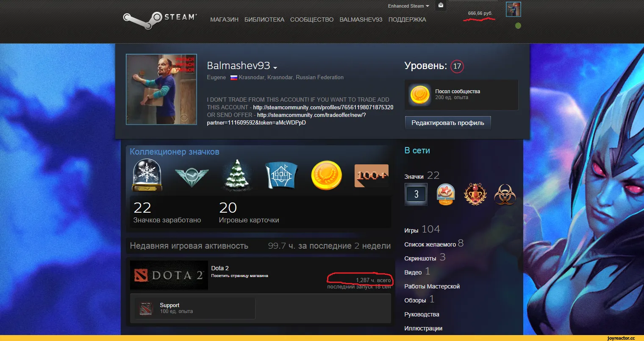Click the Dota 2 Support badge icon
The height and width of the screenshot is (341, 644).
click(x=146, y=309)
